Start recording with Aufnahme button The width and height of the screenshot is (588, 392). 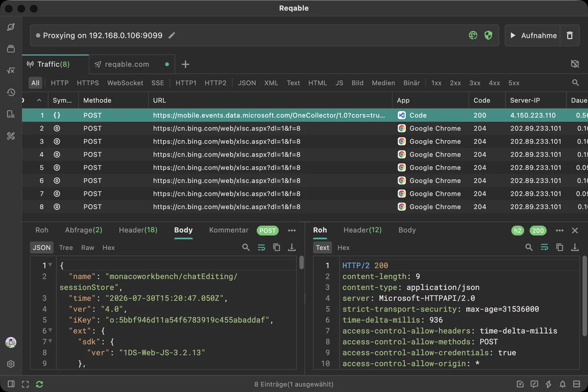(533, 35)
